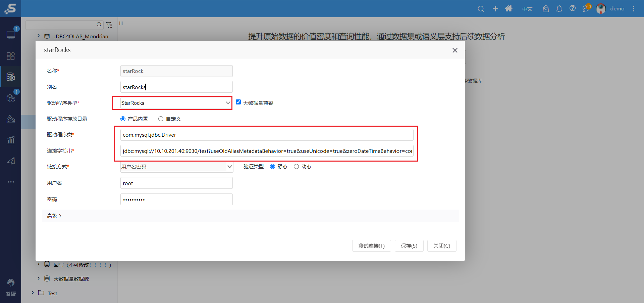Switch language with 中文 button
Viewport: 644px width, 303px height.
(527, 9)
